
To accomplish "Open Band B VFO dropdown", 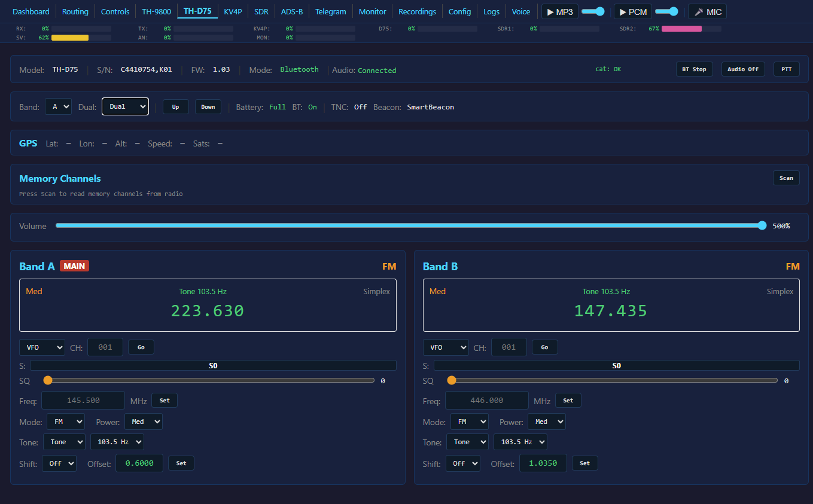I will tap(446, 347).
